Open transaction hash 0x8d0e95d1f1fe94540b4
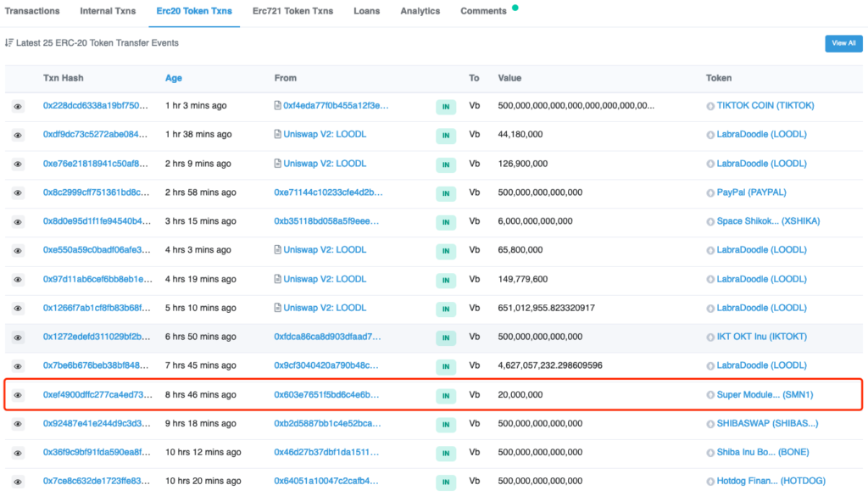Viewport: 868px width, 496px height. click(x=97, y=221)
